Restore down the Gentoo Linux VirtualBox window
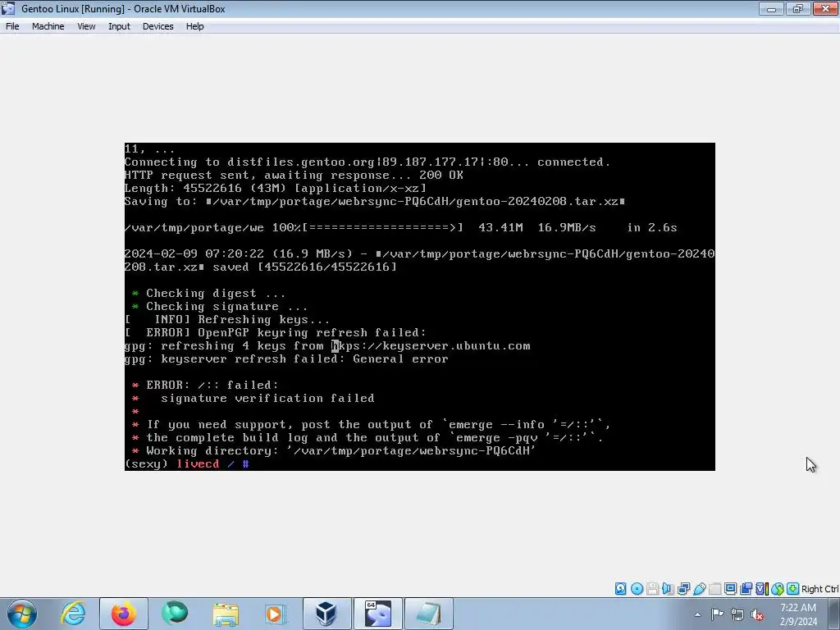840x630 pixels. click(797, 8)
